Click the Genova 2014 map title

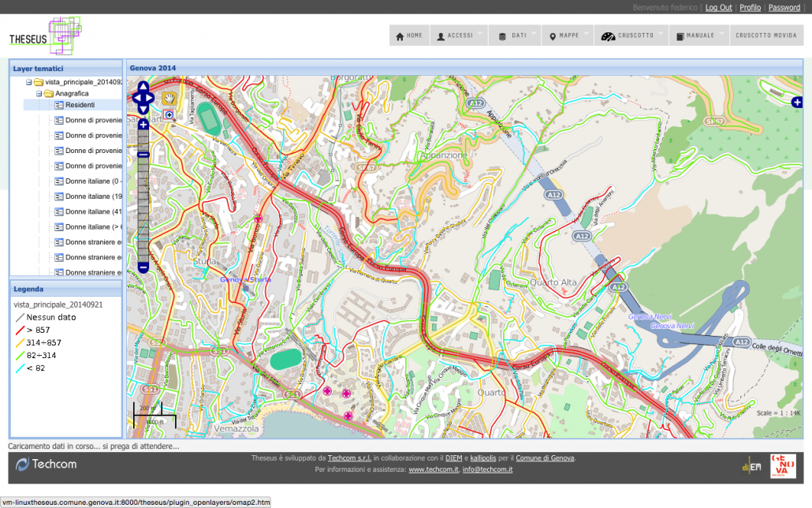(153, 68)
